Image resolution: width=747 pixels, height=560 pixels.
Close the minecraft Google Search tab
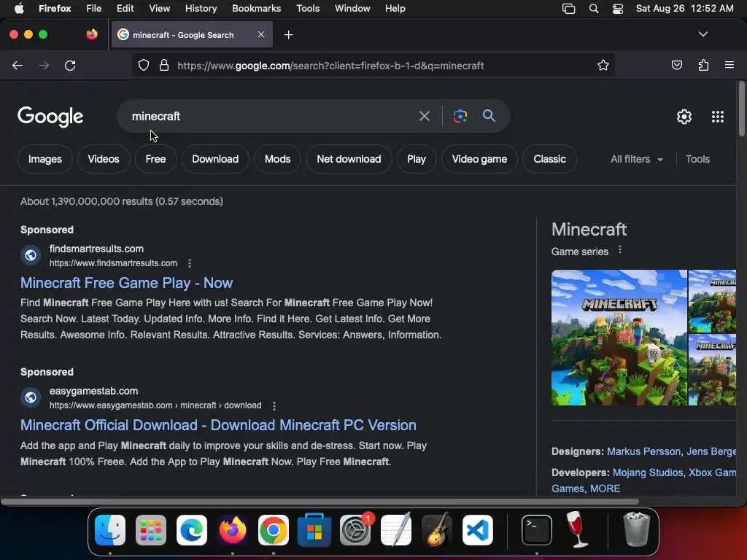click(x=261, y=34)
